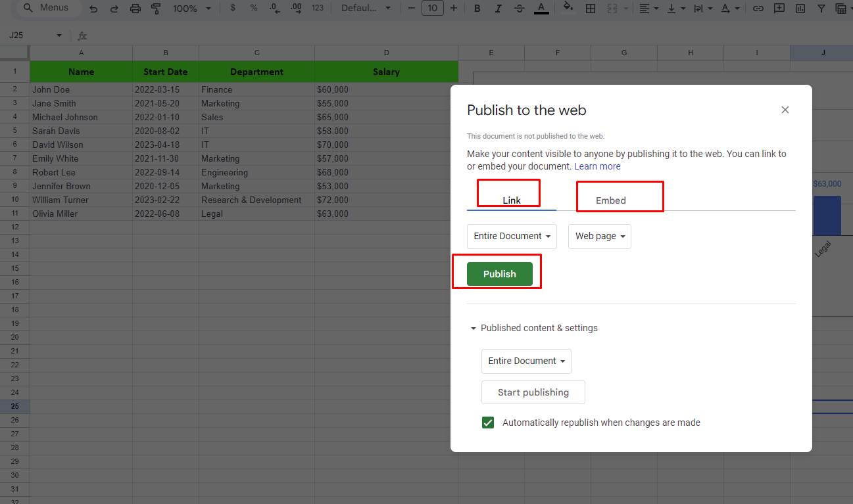Click the Increase decimal places icon
The height and width of the screenshot is (504, 853).
point(296,8)
